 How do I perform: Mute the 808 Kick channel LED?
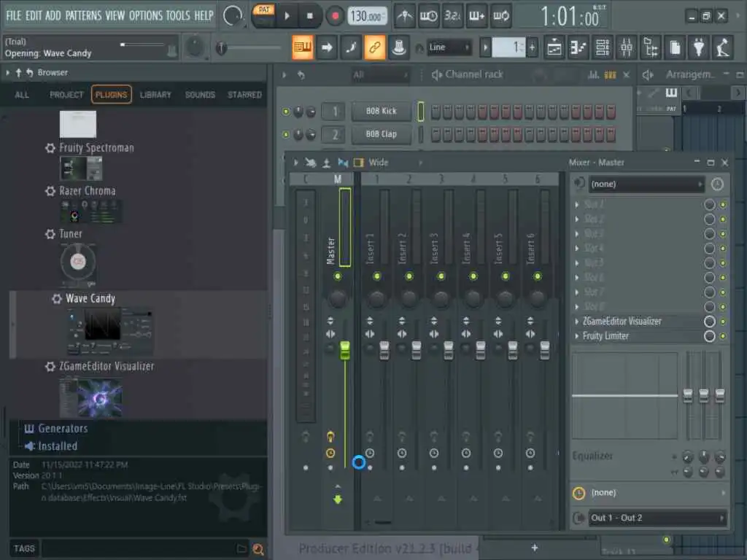[286, 112]
